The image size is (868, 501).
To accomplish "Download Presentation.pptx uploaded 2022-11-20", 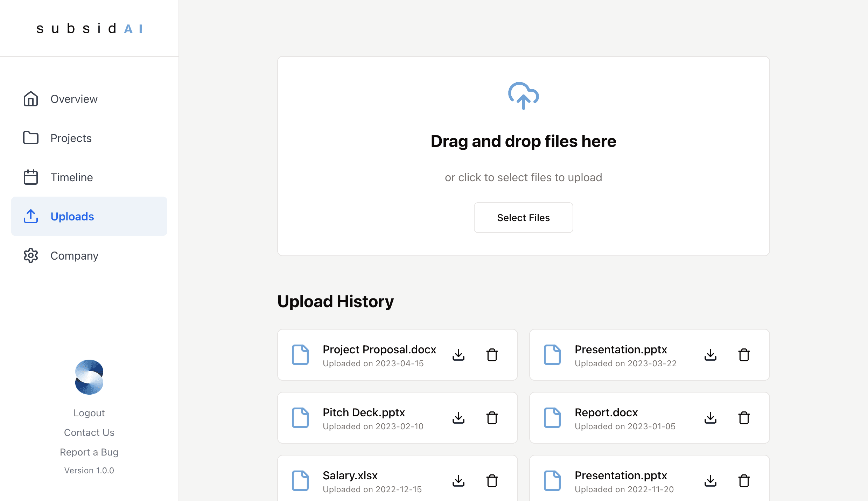I will pos(710,481).
